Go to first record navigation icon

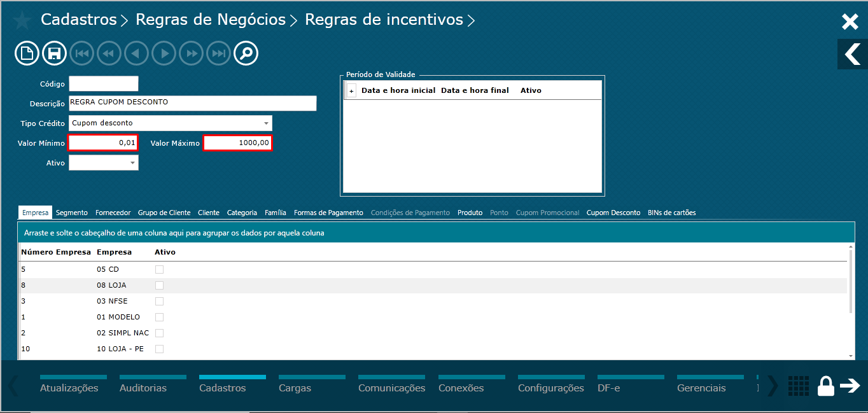click(x=82, y=53)
